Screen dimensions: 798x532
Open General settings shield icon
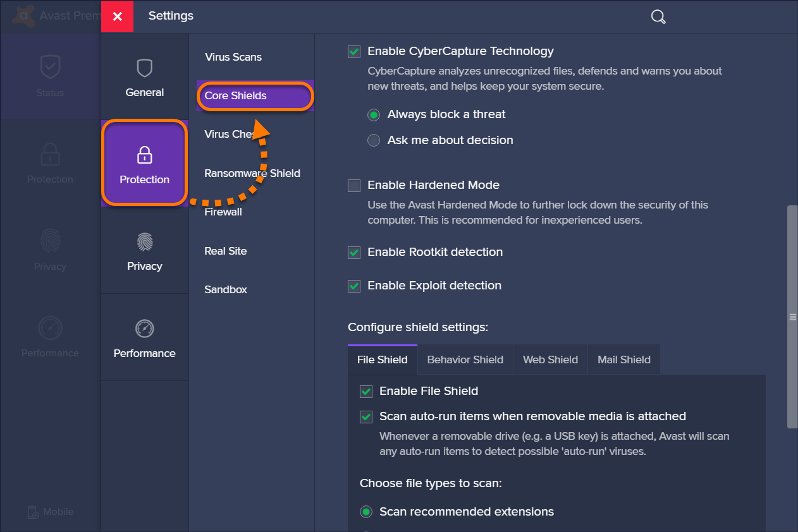point(145,68)
